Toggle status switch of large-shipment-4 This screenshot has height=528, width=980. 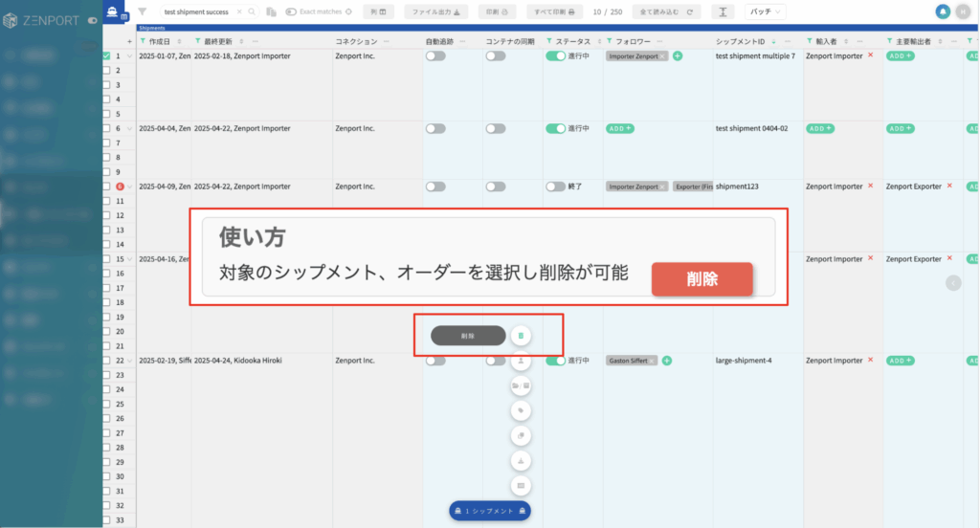pyautogui.click(x=556, y=361)
